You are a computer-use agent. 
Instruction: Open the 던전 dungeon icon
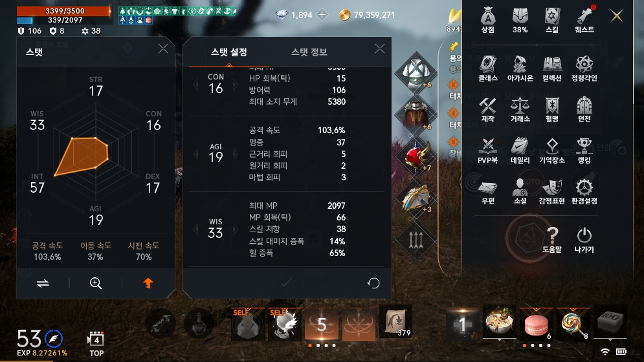[584, 110]
